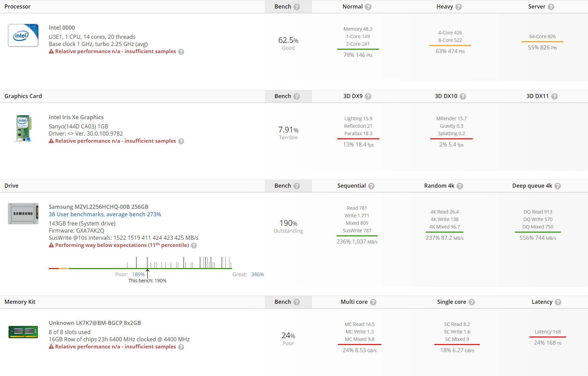Click help icon next to Server column
588x376 pixels.
coord(551,7)
